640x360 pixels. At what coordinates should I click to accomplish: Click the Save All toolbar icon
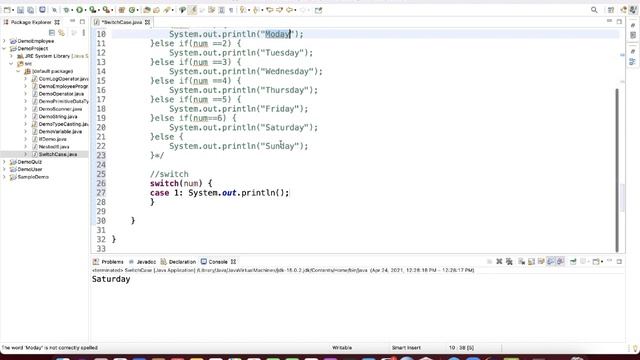[30, 10]
